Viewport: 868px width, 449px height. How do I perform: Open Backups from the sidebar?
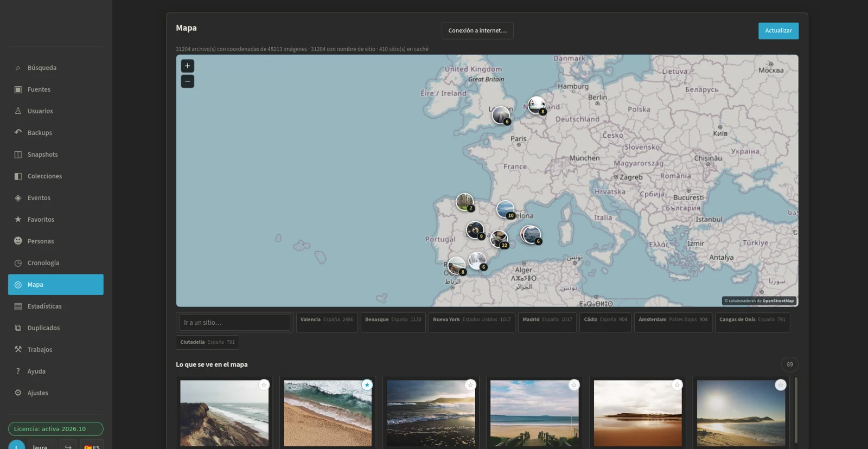click(x=56, y=133)
